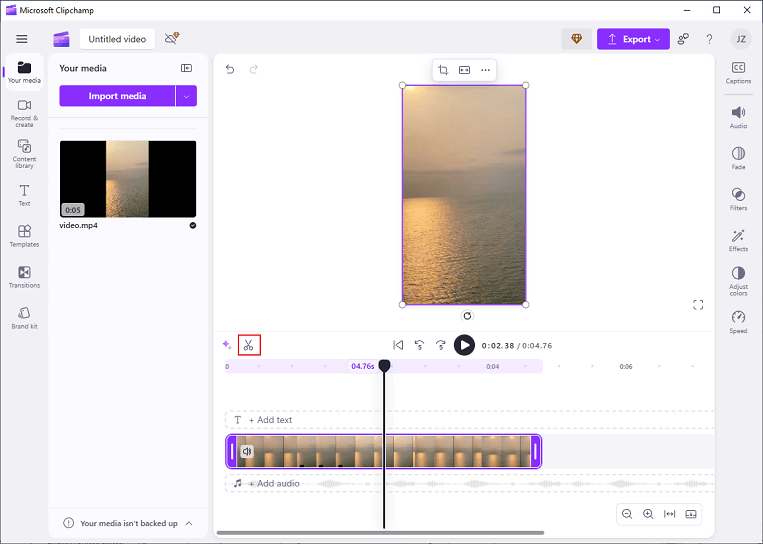Open the Captions panel
The image size is (763, 544).
(738, 73)
